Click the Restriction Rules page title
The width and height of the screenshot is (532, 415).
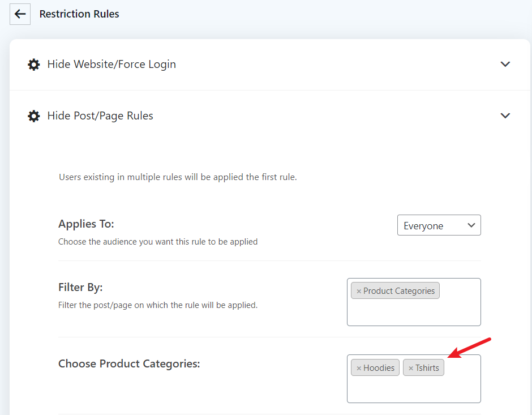79,14
